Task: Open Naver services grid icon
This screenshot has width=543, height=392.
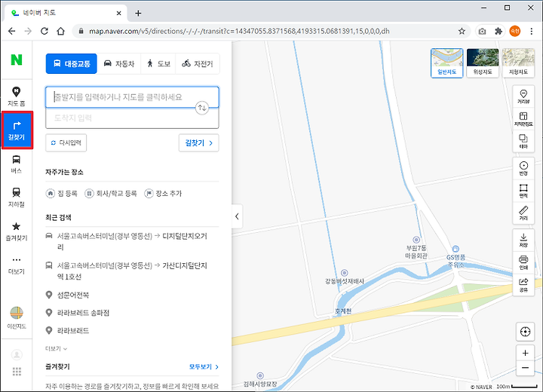Action: 17,372
